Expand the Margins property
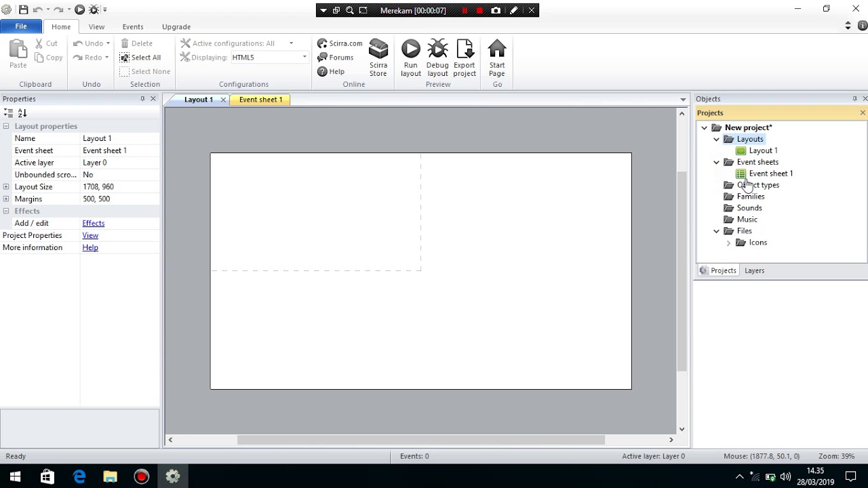Image resolution: width=868 pixels, height=488 pixels. click(6, 199)
